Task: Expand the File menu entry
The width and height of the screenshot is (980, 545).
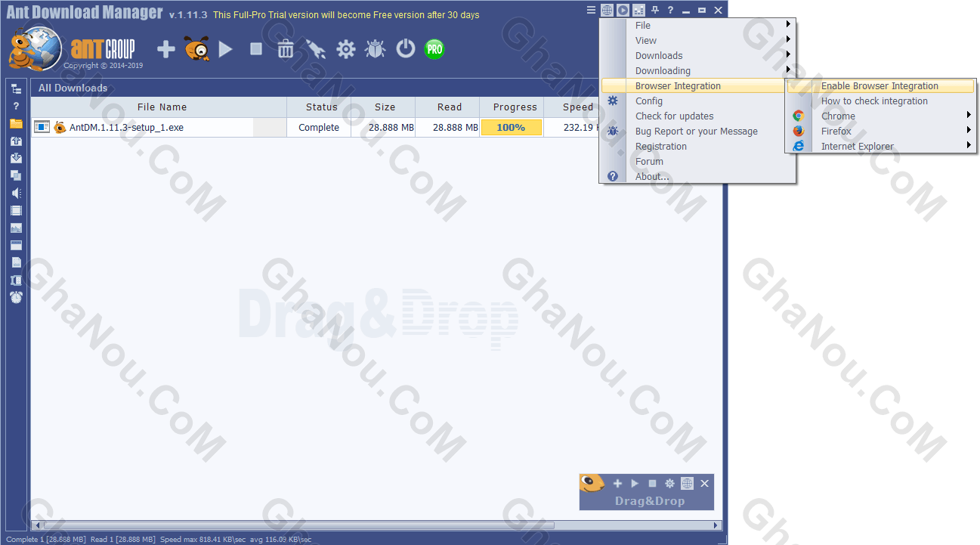Action: (x=698, y=26)
